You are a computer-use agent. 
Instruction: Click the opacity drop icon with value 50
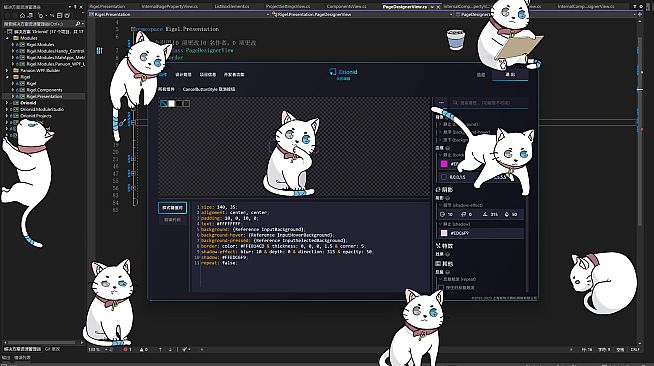pos(506,214)
